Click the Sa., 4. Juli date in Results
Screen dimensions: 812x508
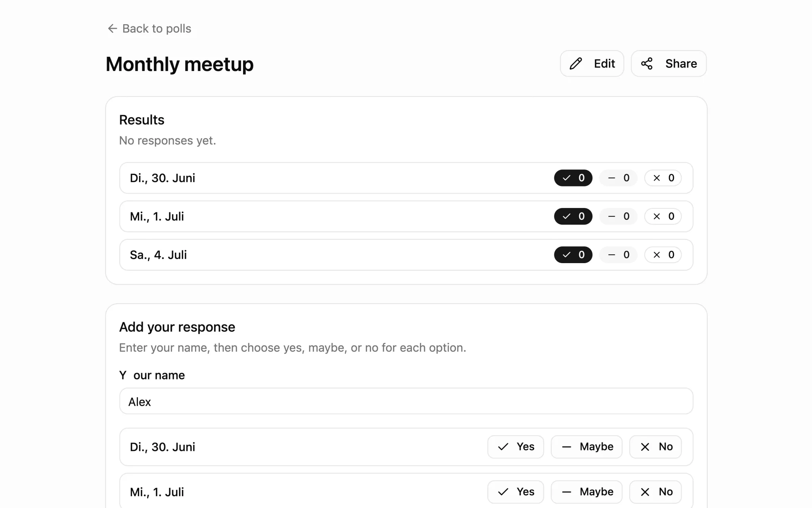(x=158, y=255)
